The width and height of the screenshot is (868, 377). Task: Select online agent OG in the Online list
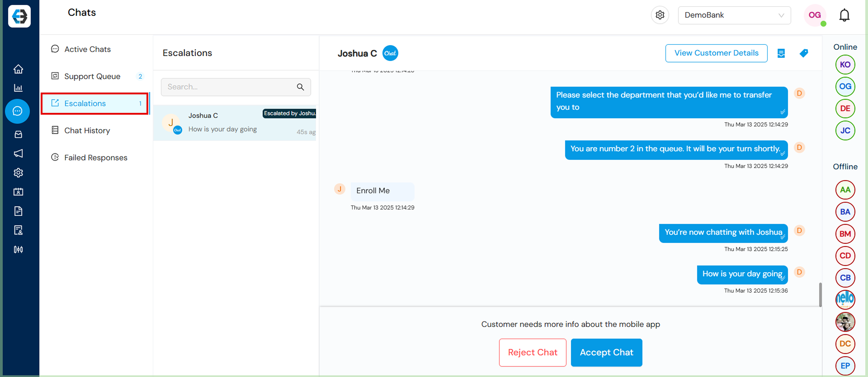[x=845, y=87]
